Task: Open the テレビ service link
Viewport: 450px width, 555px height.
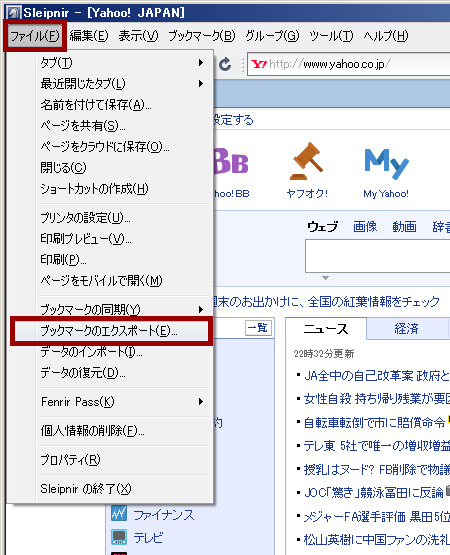Action: tap(148, 538)
